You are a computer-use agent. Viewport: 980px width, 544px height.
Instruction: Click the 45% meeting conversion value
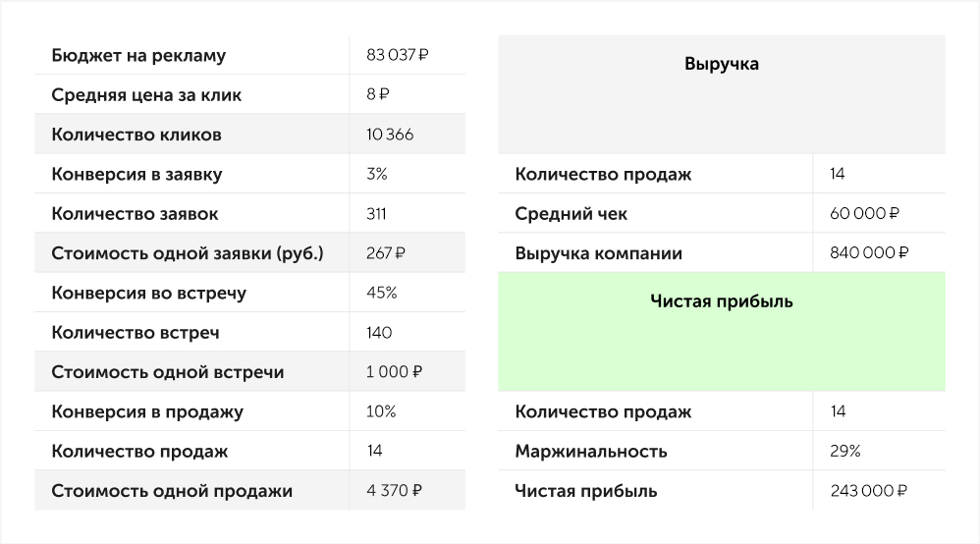pyautogui.click(x=382, y=293)
